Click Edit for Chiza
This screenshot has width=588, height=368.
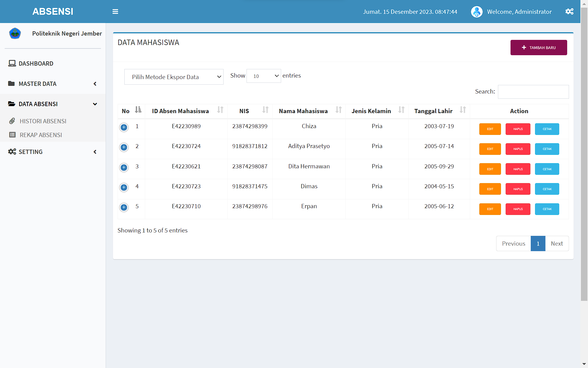(x=490, y=129)
